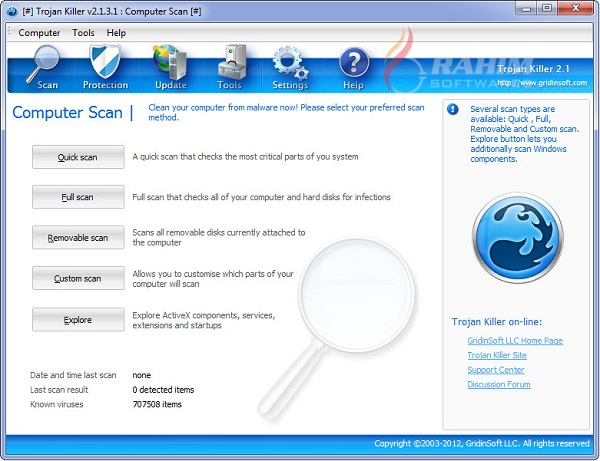600x461 pixels.
Task: Click the Explore button
Action: pyautogui.click(x=78, y=319)
